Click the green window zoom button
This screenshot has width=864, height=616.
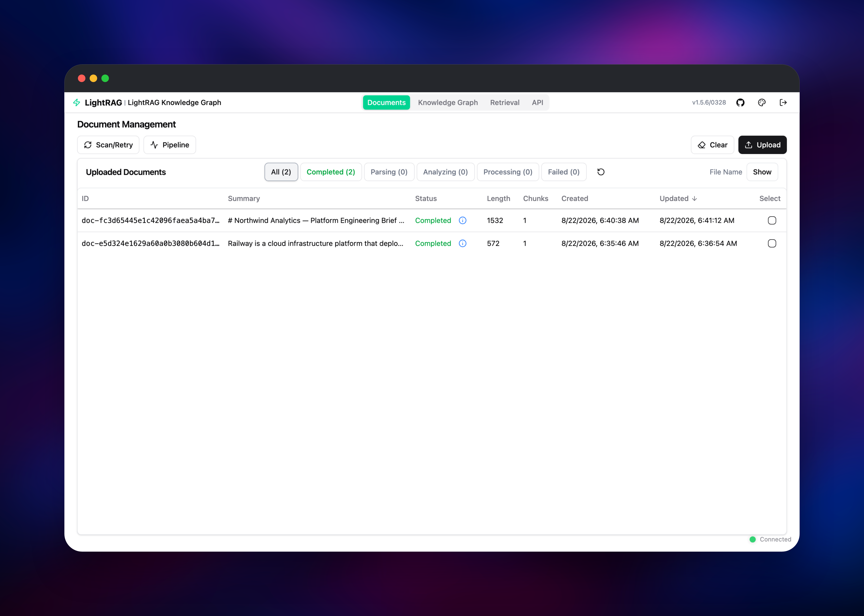[x=105, y=78]
